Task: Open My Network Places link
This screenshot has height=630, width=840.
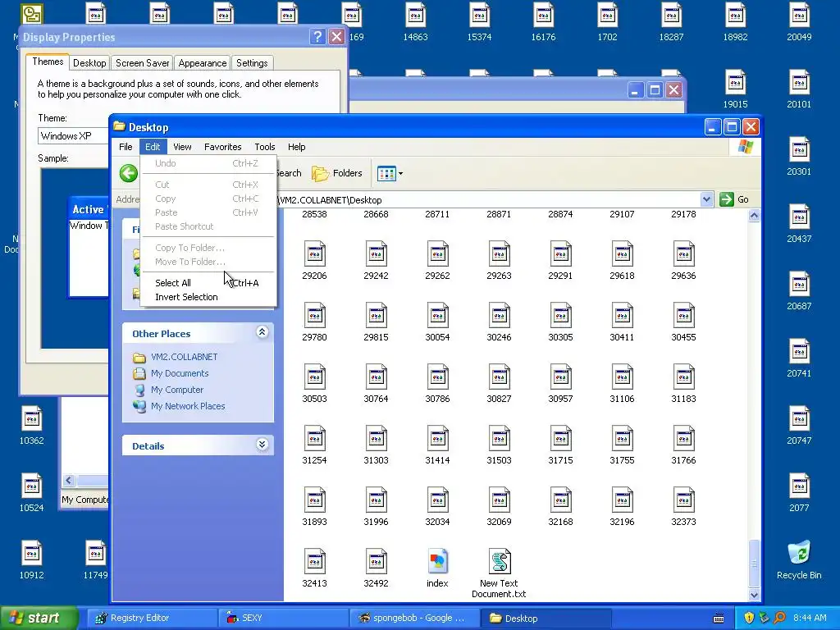Action: [188, 406]
